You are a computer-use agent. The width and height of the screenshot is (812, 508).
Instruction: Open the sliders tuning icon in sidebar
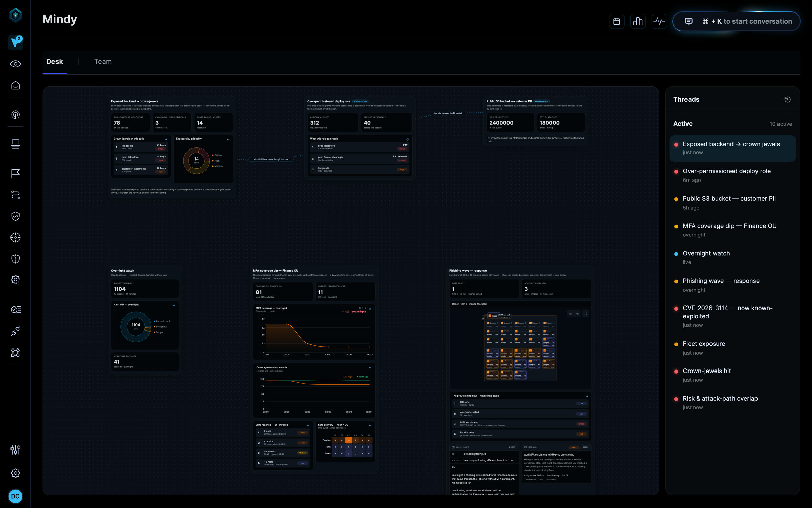(x=15, y=450)
